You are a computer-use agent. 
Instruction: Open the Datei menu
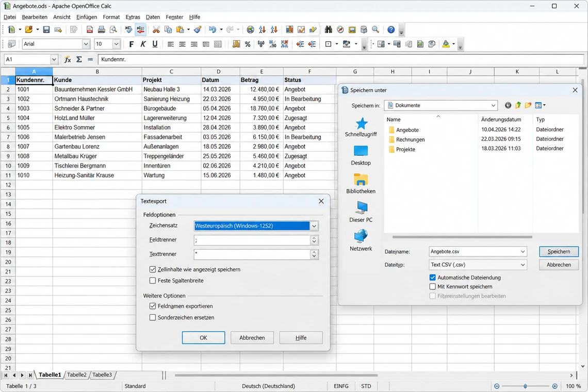(10, 17)
